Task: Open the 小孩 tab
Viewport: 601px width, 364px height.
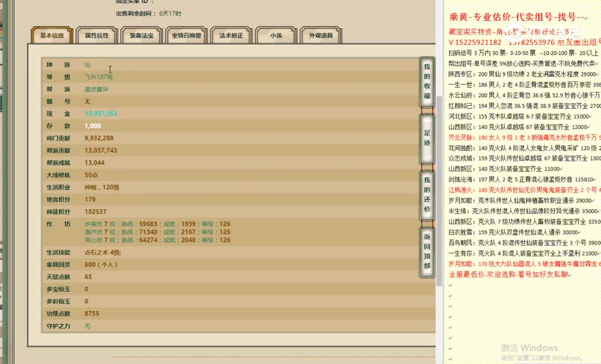Action: pos(276,35)
